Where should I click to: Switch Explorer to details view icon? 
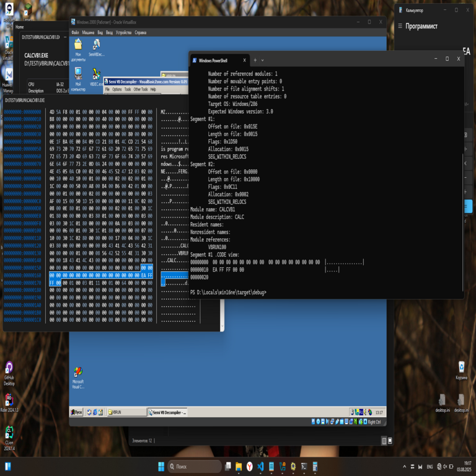point(384,441)
